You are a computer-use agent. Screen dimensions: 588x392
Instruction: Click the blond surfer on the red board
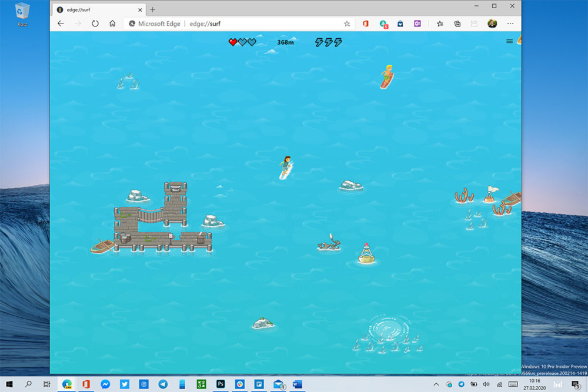coord(387,77)
